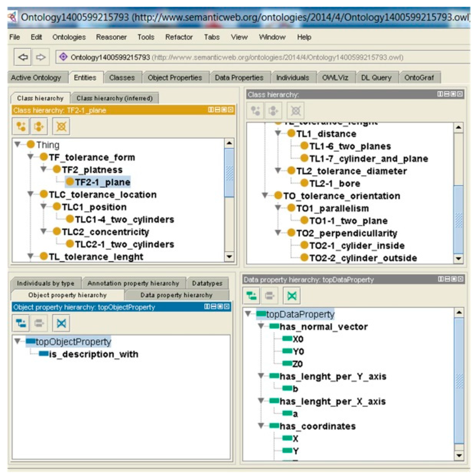This screenshot has width=476, height=476.
Task: Click the add sibling class icon
Action: tap(39, 127)
